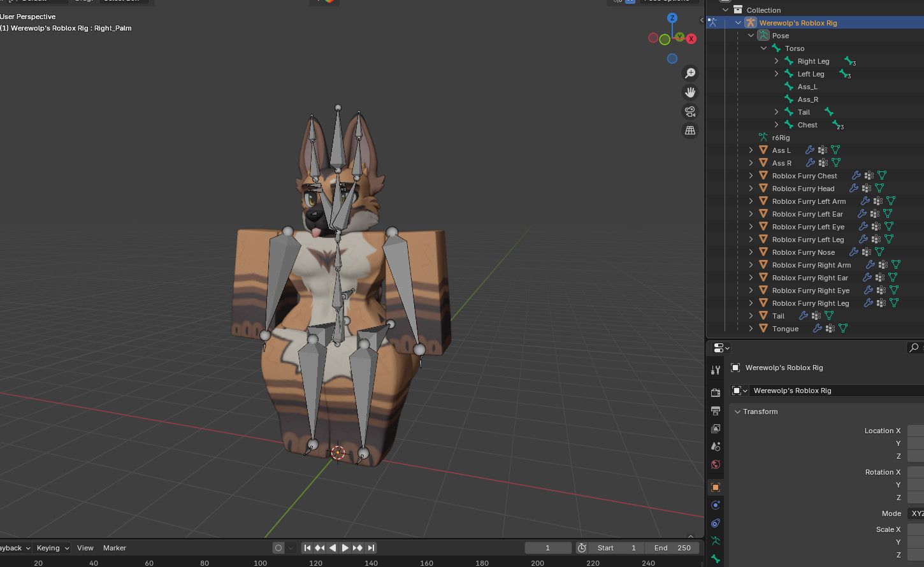Open the Bone properties tab icon
The image size is (924, 567).
pyautogui.click(x=716, y=559)
